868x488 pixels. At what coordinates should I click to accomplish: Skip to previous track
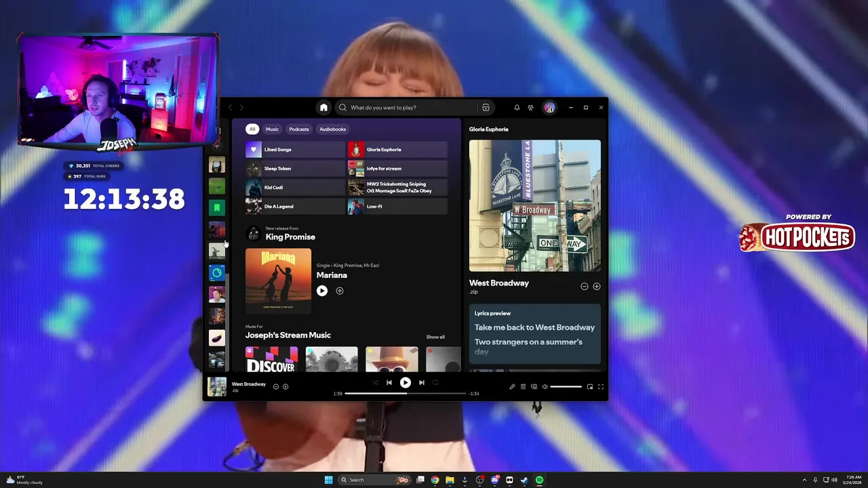tap(389, 382)
